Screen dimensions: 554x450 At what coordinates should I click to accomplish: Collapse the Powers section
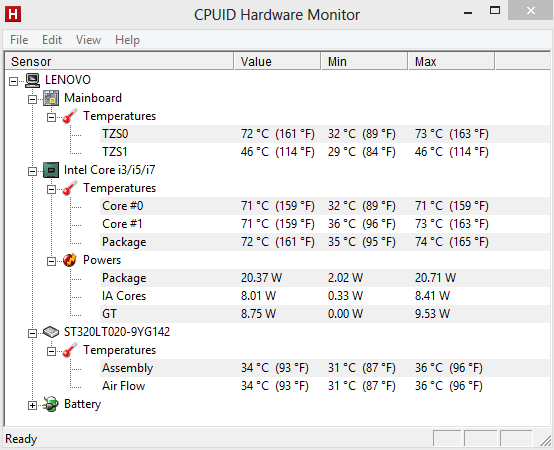51,262
